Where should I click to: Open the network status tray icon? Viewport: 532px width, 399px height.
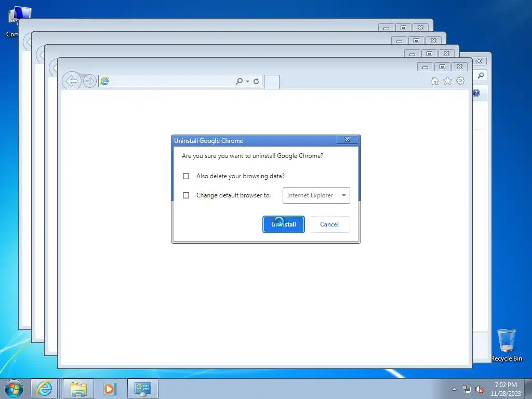click(x=467, y=390)
